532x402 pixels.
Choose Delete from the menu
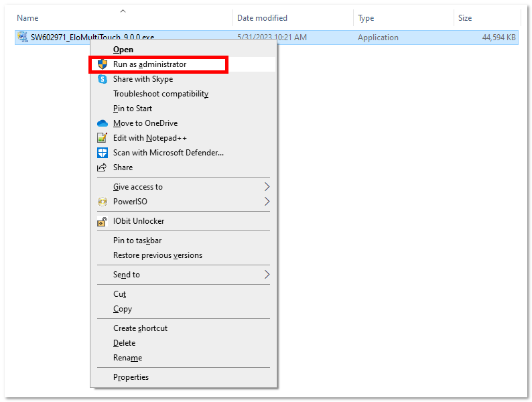point(183,343)
